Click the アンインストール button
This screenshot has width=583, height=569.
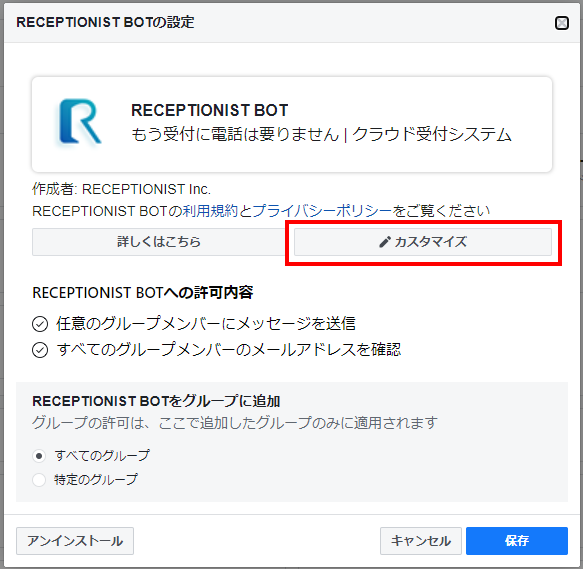click(x=75, y=541)
